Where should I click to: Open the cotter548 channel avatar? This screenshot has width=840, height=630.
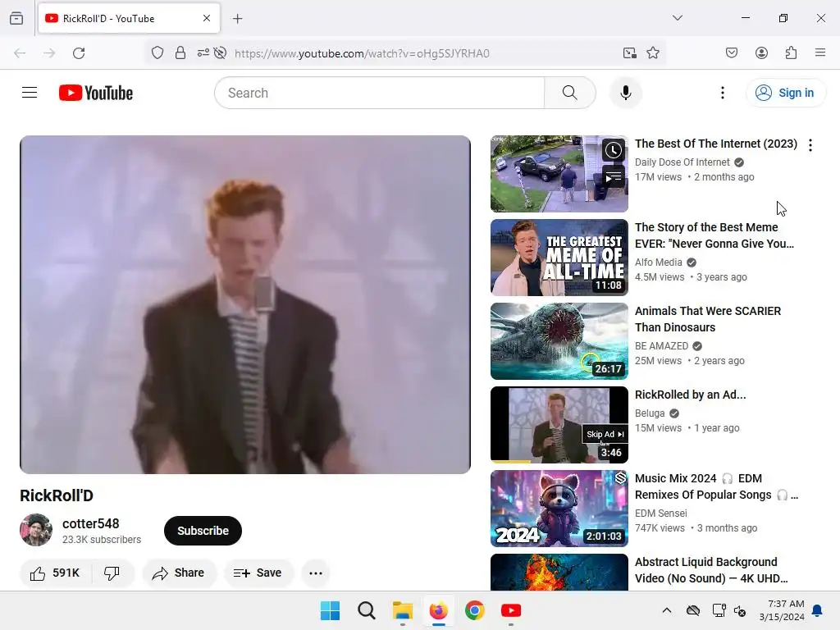click(36, 530)
